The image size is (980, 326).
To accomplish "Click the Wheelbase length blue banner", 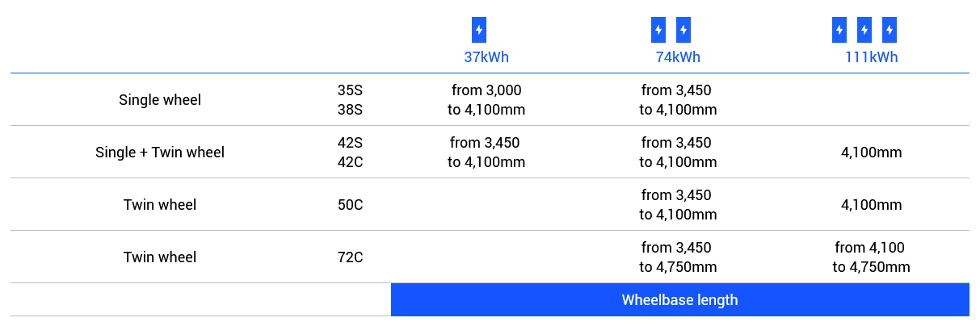I will point(680,300).
